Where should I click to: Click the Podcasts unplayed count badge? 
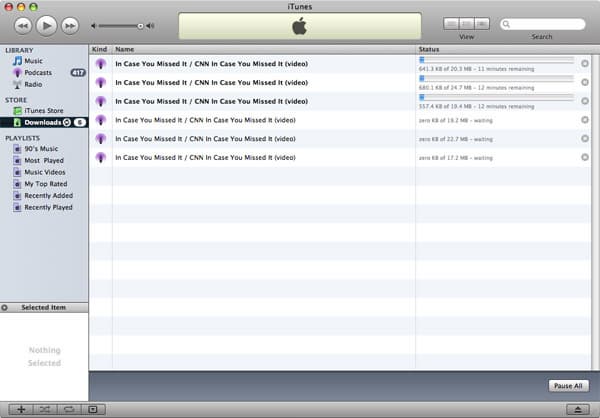click(x=78, y=73)
